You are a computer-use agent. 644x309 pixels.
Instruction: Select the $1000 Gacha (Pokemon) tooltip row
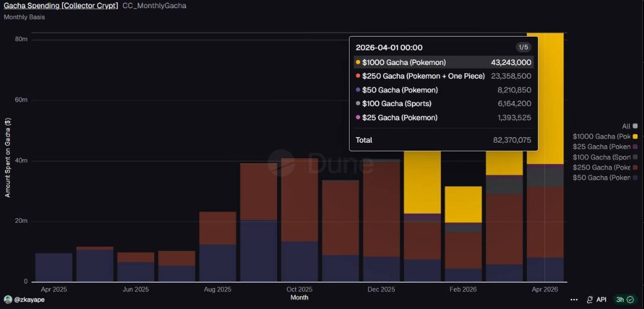[x=443, y=63]
